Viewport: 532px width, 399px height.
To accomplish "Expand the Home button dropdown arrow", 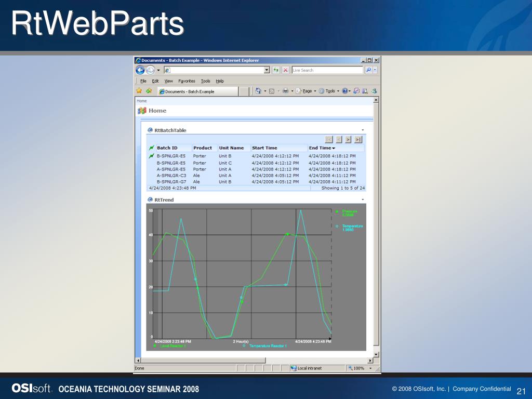I will click(265, 91).
